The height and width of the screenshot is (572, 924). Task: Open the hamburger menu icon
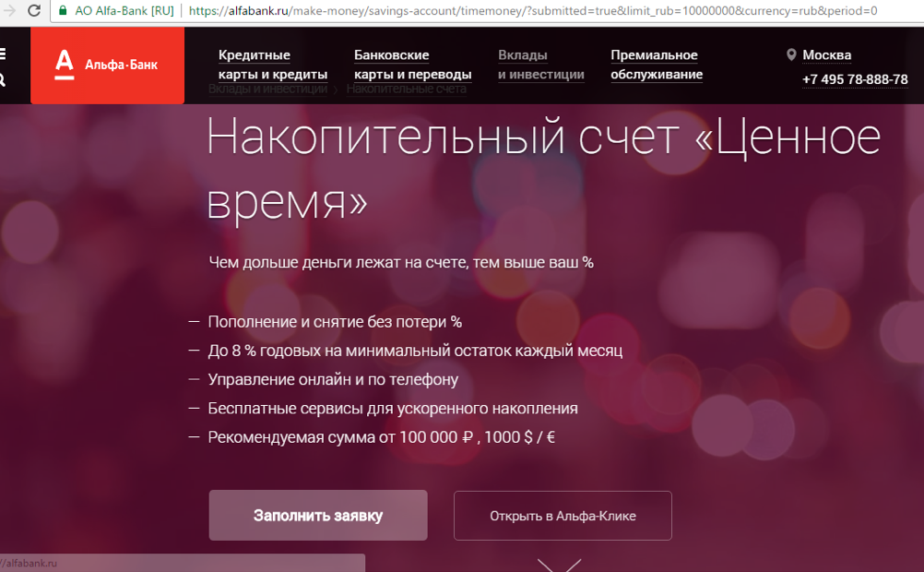click(3, 54)
